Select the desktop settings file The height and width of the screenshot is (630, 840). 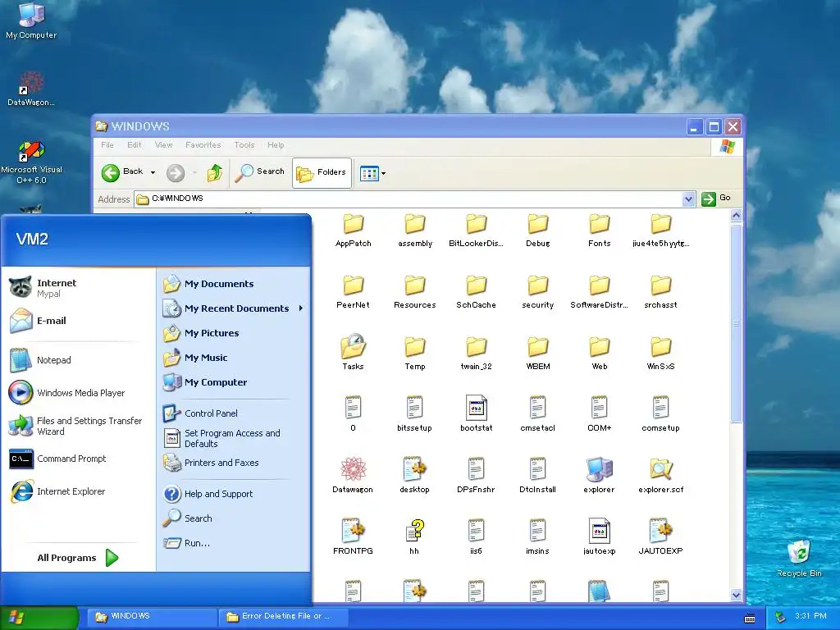click(414, 475)
